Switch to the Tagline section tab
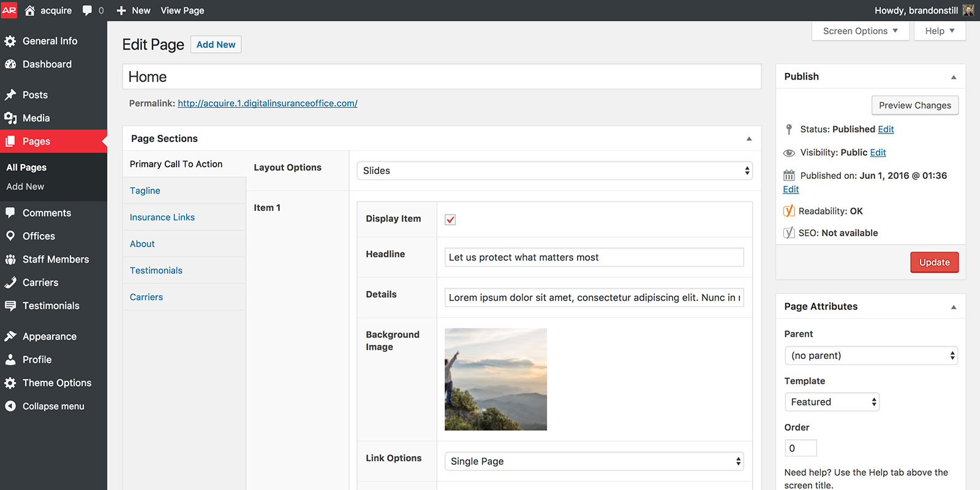 click(x=184, y=190)
